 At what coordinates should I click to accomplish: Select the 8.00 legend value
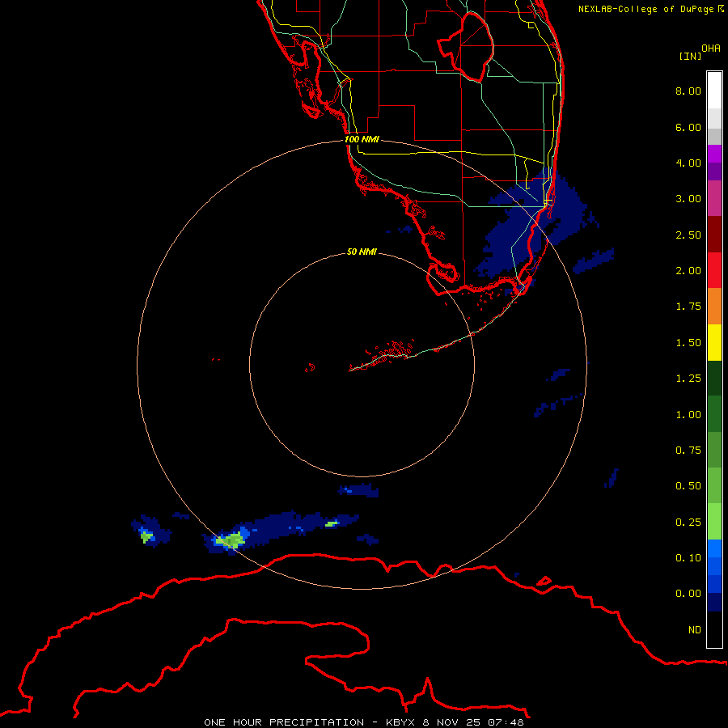(688, 91)
